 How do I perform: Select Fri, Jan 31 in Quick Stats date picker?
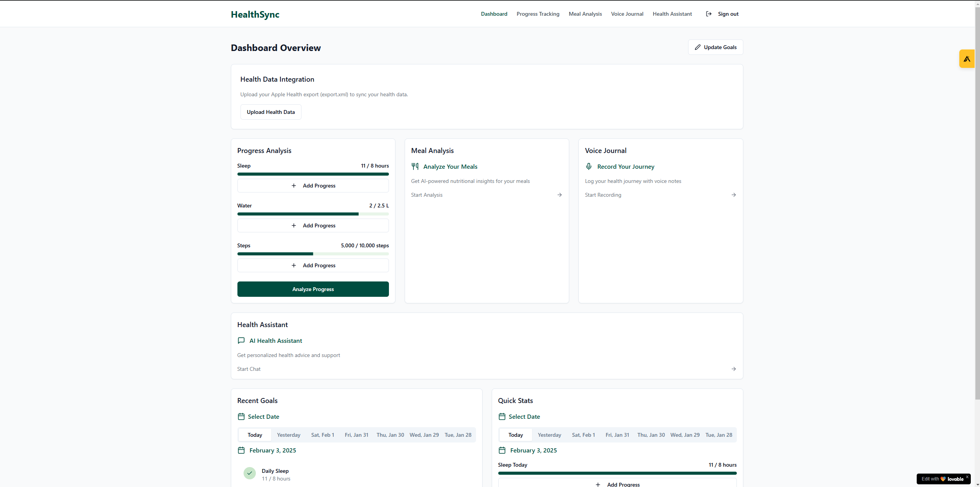(x=617, y=434)
